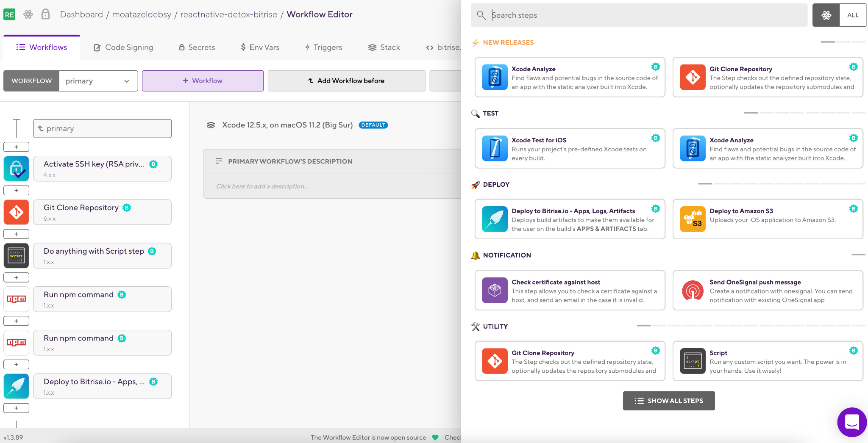The height and width of the screenshot is (443, 868).
Task: Click Workflow Editor open source notice
Action: pos(368,437)
